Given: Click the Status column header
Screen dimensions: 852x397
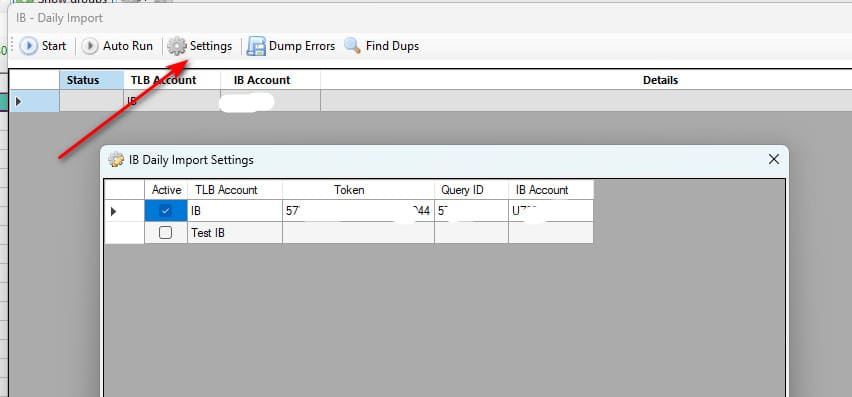Looking at the screenshot, I should [x=91, y=80].
